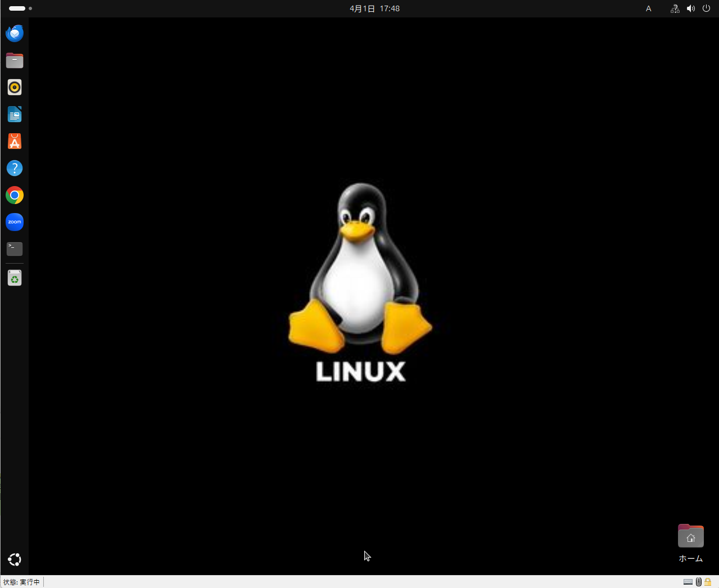Click the Activities workspace indicator pill
Viewport: 719px width, 588px height.
(17, 8)
